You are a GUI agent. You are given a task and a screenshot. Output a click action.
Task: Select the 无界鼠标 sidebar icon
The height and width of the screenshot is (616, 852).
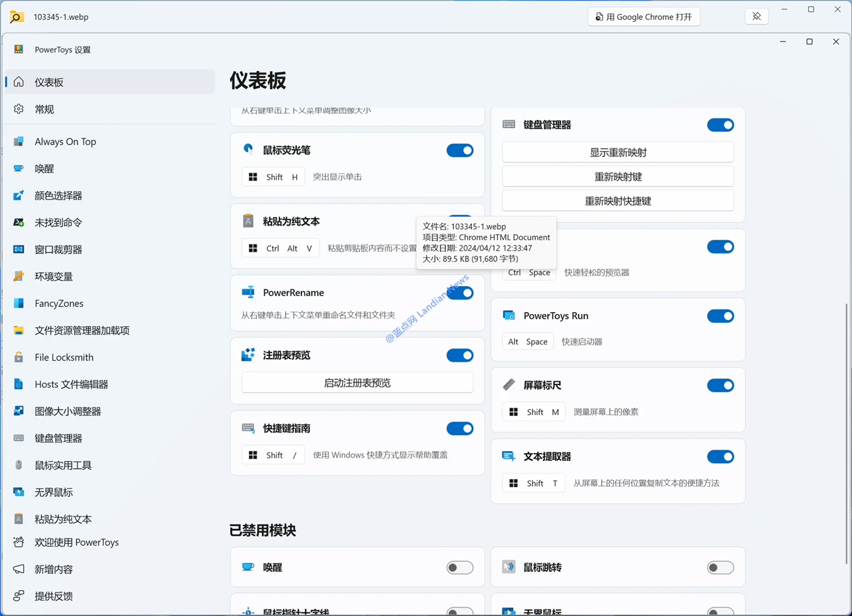coord(19,492)
